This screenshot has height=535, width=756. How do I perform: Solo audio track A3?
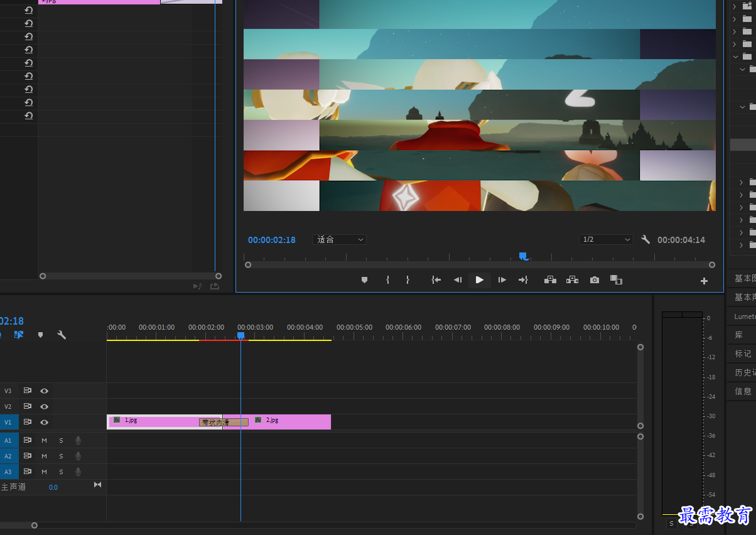pyautogui.click(x=61, y=472)
